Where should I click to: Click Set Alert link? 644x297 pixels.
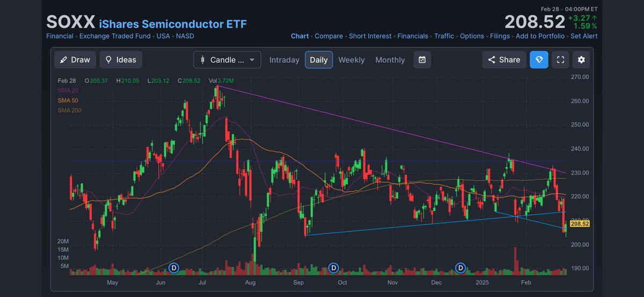584,36
